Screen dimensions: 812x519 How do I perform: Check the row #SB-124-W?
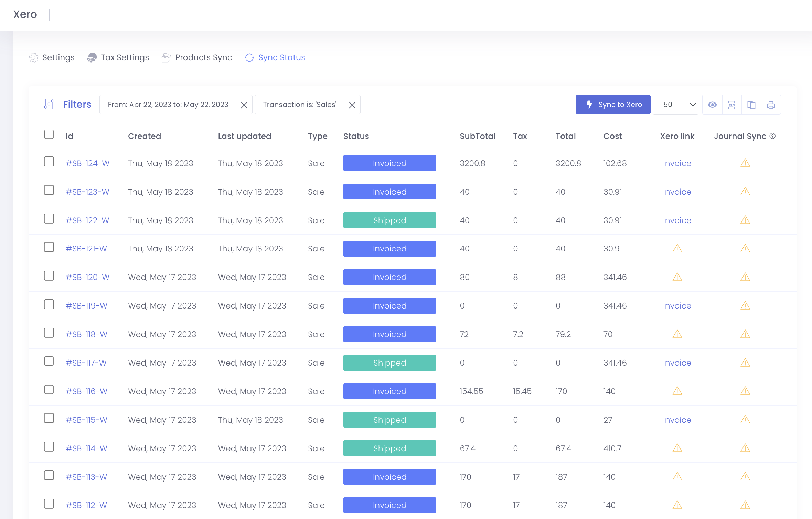49,161
